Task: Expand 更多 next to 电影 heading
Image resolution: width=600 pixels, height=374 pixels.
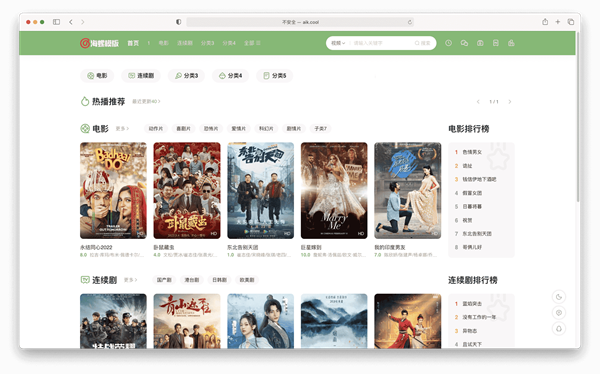Action: (122, 129)
